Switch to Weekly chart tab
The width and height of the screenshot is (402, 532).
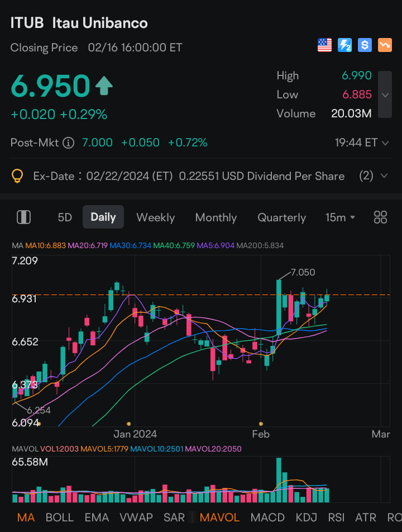click(x=155, y=217)
